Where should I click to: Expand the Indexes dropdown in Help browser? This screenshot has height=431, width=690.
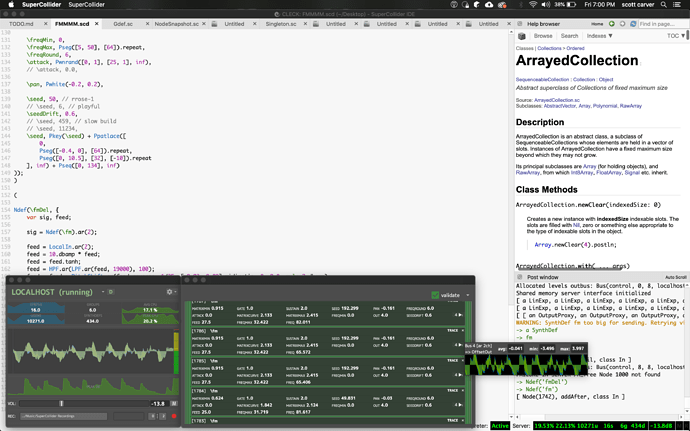[599, 35]
